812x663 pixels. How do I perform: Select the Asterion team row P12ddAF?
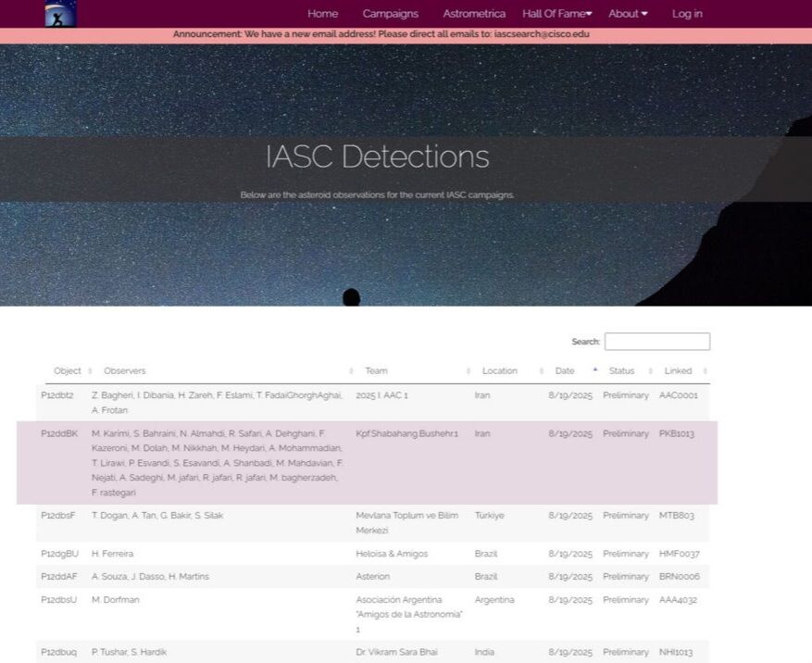pyautogui.click(x=373, y=577)
